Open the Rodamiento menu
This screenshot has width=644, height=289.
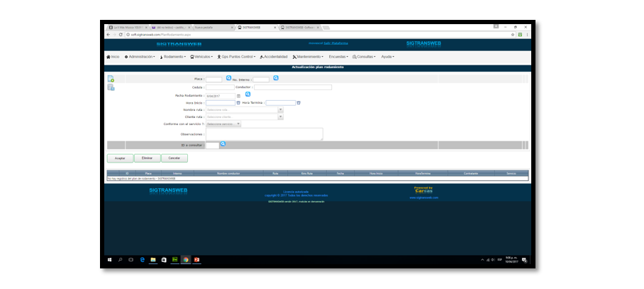point(172,57)
